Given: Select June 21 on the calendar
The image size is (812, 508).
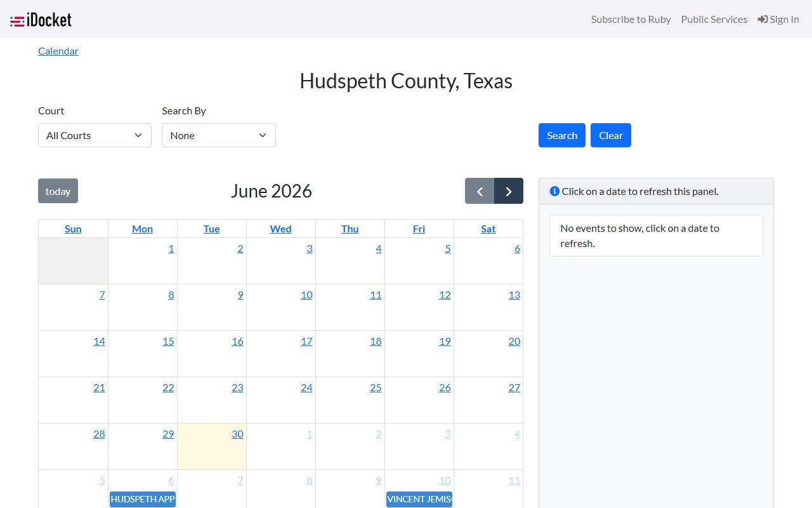Looking at the screenshot, I should pyautogui.click(x=99, y=387).
